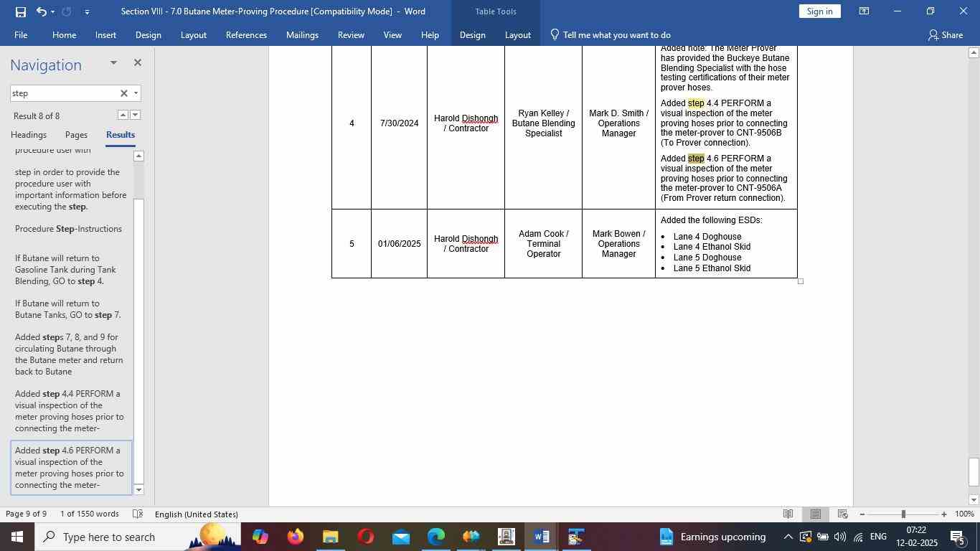Viewport: 980px width, 551px height.
Task: Open Navigation pane task options dropdown
Action: (113, 63)
